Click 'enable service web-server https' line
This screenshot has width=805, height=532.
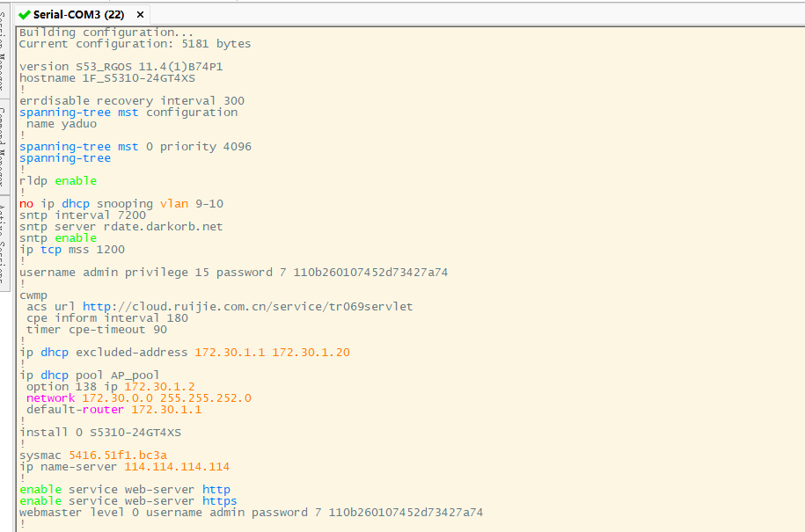click(x=128, y=501)
